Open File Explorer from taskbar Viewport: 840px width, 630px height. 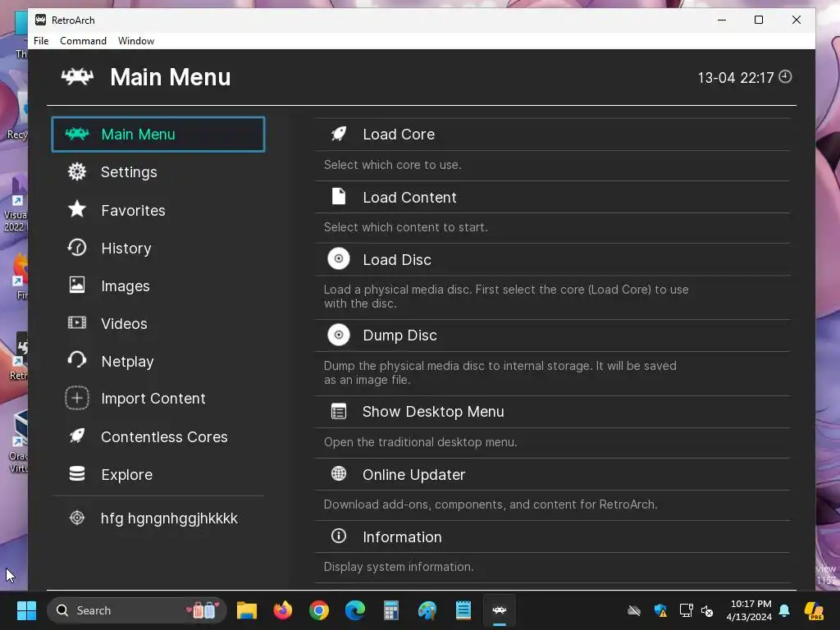pos(247,610)
